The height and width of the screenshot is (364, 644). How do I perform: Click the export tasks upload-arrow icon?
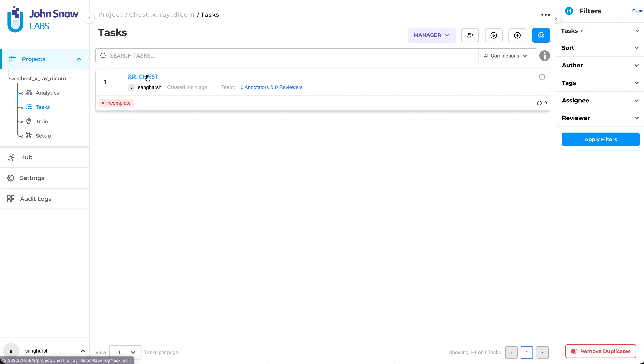[x=517, y=35]
